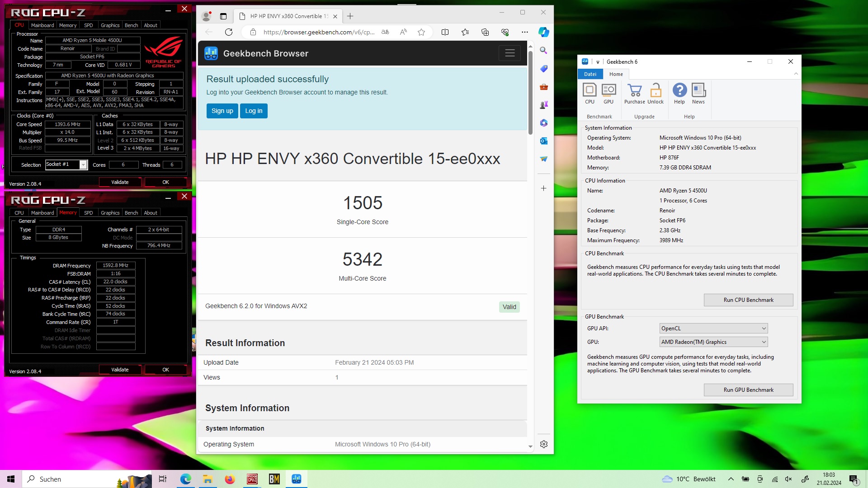Select the Home tab in Geekbench 6
Image resolution: width=868 pixels, height=488 pixels.
[x=616, y=74]
